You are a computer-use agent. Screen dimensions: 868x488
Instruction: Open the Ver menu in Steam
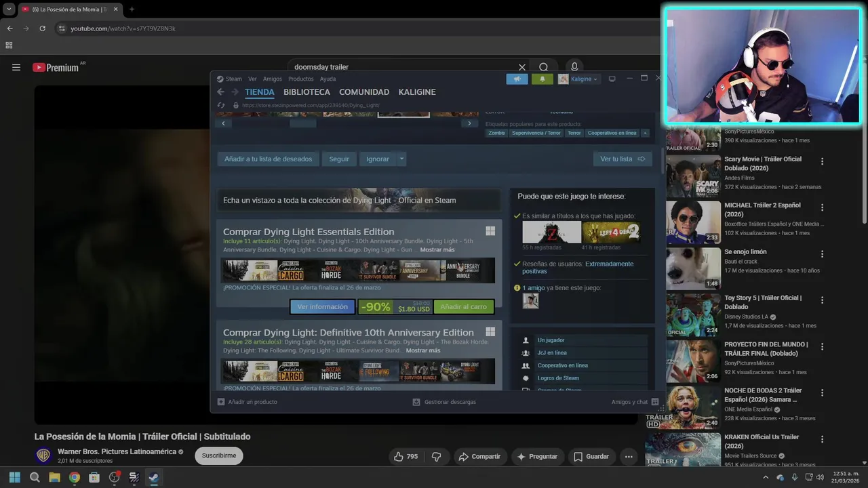pos(252,79)
